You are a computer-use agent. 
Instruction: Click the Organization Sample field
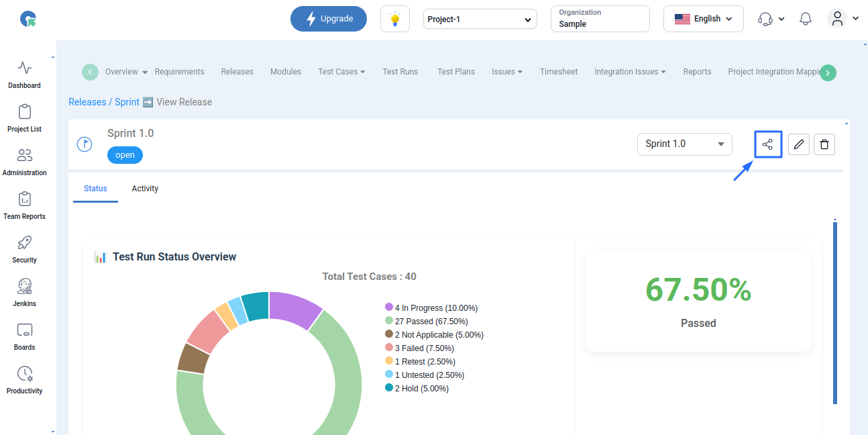click(600, 19)
